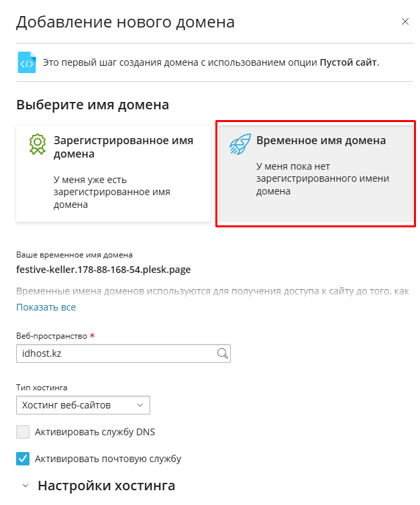
Task: Select the "Временное имя домена" option card
Action: point(315,174)
